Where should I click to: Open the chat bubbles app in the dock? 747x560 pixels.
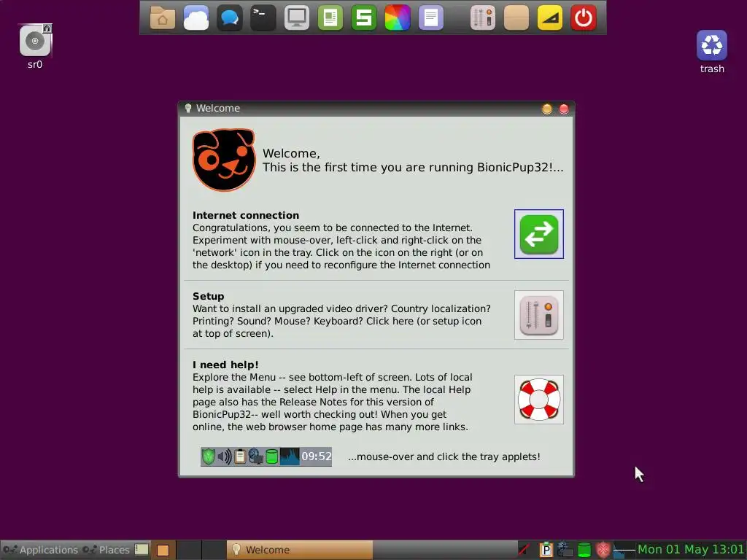click(x=230, y=18)
